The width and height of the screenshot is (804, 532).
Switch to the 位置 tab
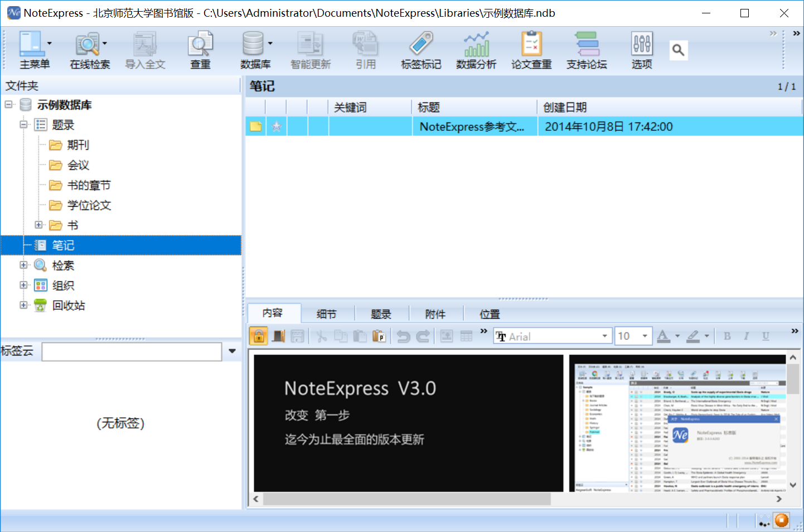pyautogui.click(x=490, y=314)
